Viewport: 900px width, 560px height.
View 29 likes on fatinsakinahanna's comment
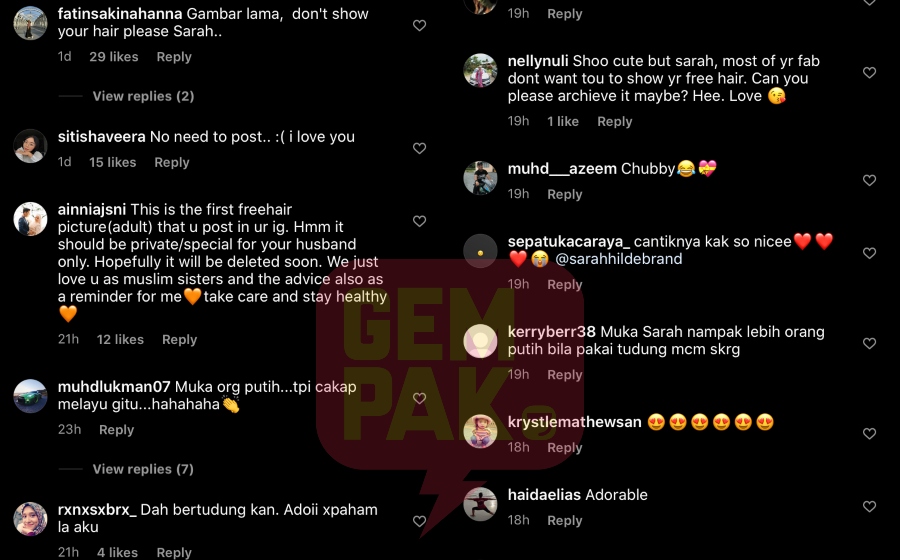(x=114, y=57)
